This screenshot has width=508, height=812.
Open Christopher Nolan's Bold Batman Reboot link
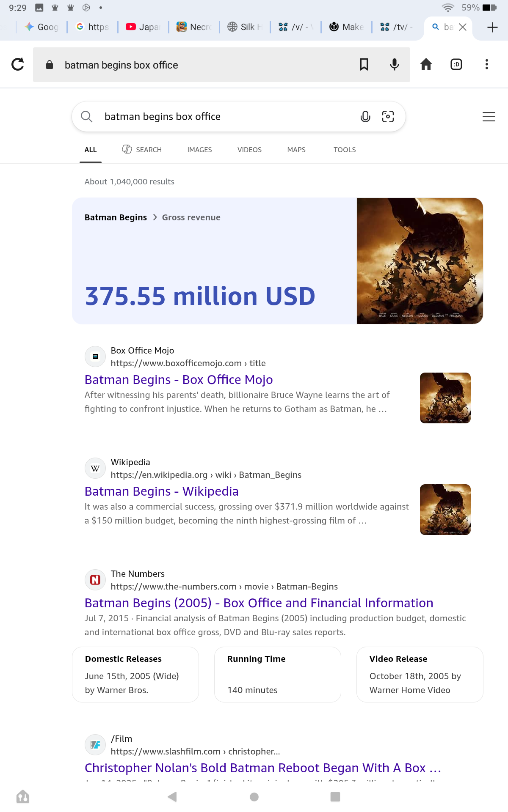[262, 768]
